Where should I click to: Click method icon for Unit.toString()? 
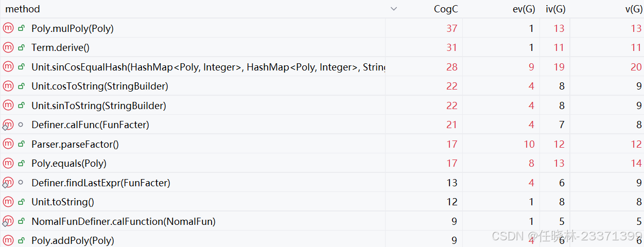coord(8,202)
